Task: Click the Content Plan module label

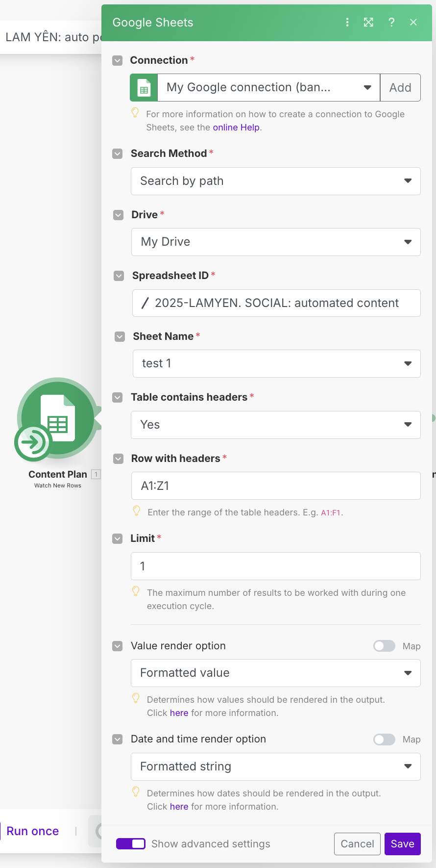Action: pos(58,474)
